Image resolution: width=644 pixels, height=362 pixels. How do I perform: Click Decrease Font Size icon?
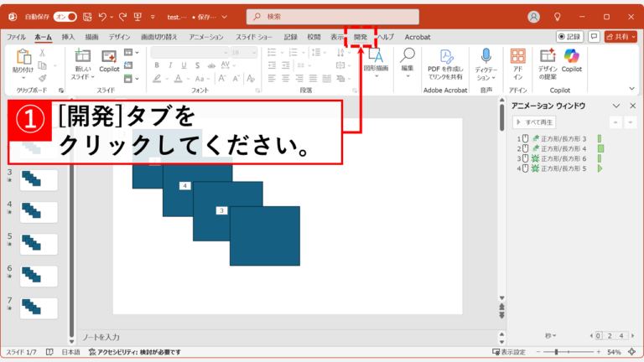(x=236, y=79)
